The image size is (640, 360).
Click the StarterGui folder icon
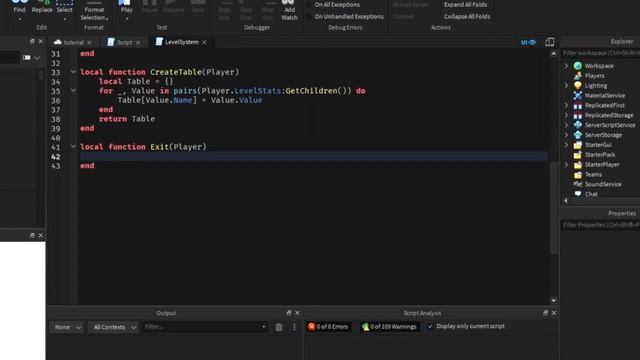[x=578, y=144]
